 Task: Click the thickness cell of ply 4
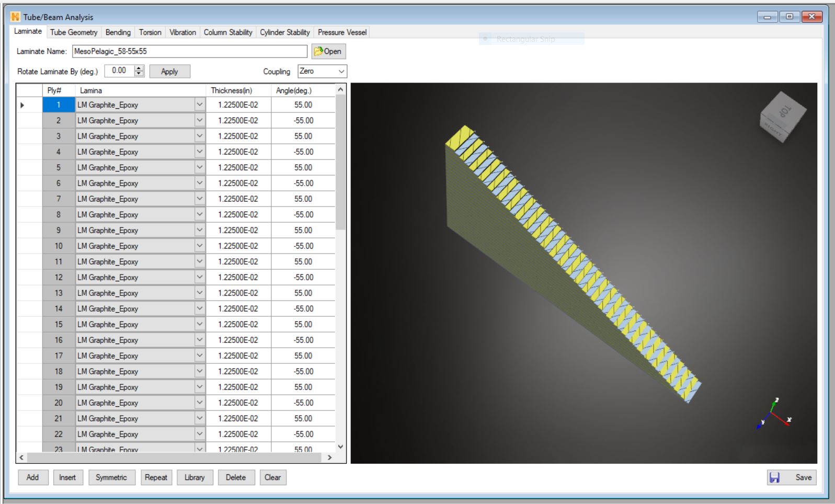[238, 152]
